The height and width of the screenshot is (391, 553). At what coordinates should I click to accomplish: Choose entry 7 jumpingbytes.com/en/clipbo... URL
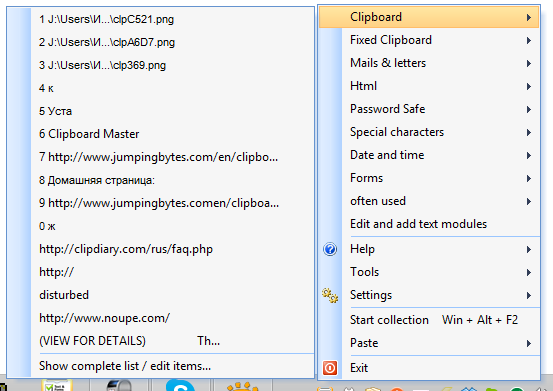[160, 157]
